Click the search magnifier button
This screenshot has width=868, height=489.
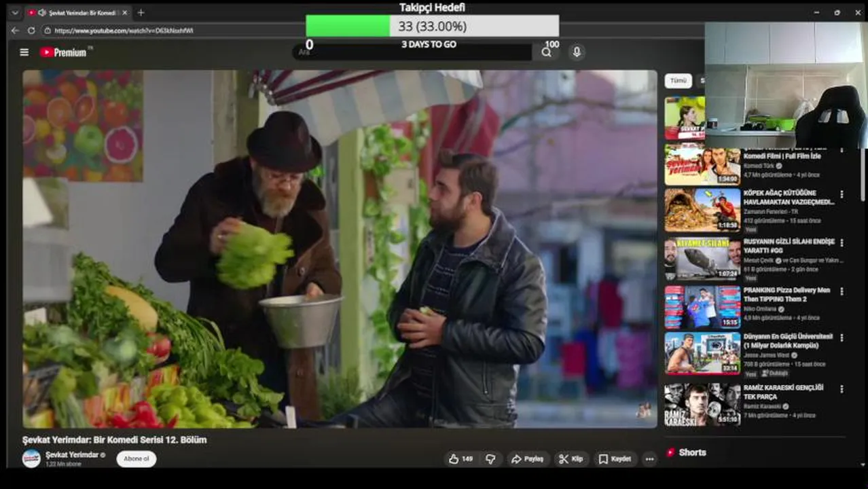click(546, 52)
